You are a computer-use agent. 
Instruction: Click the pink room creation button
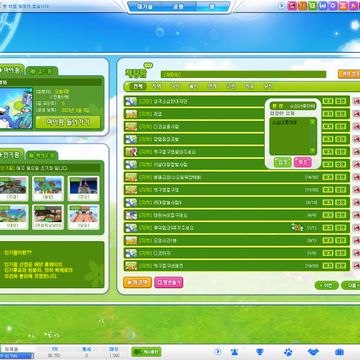169,282
